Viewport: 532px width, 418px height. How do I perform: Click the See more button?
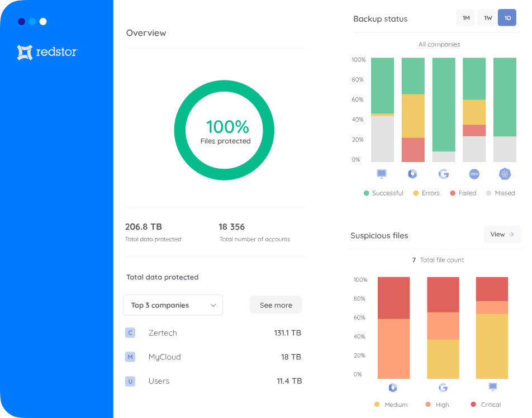[x=275, y=305]
